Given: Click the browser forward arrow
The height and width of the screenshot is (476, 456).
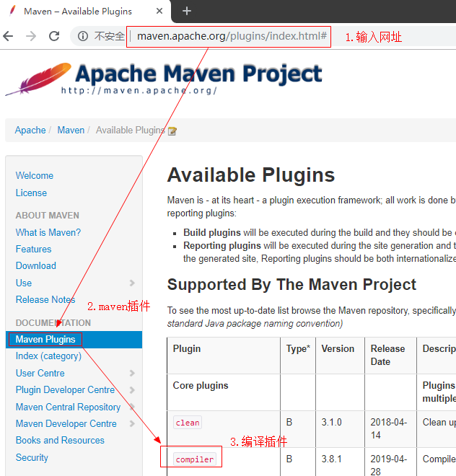Looking at the screenshot, I should [x=31, y=36].
